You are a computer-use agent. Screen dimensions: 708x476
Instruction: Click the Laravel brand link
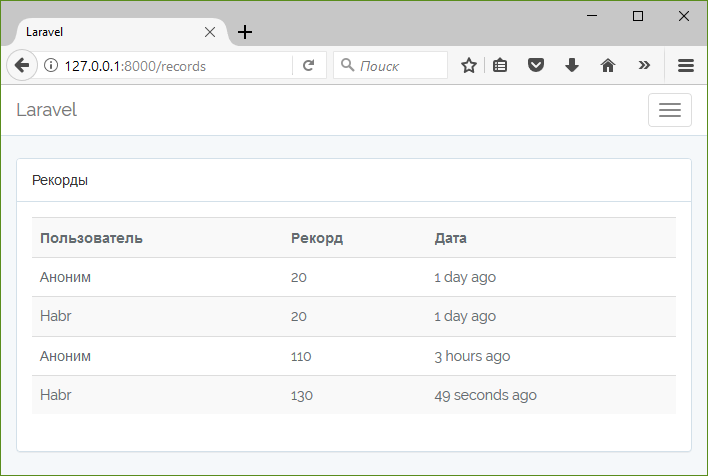47,110
